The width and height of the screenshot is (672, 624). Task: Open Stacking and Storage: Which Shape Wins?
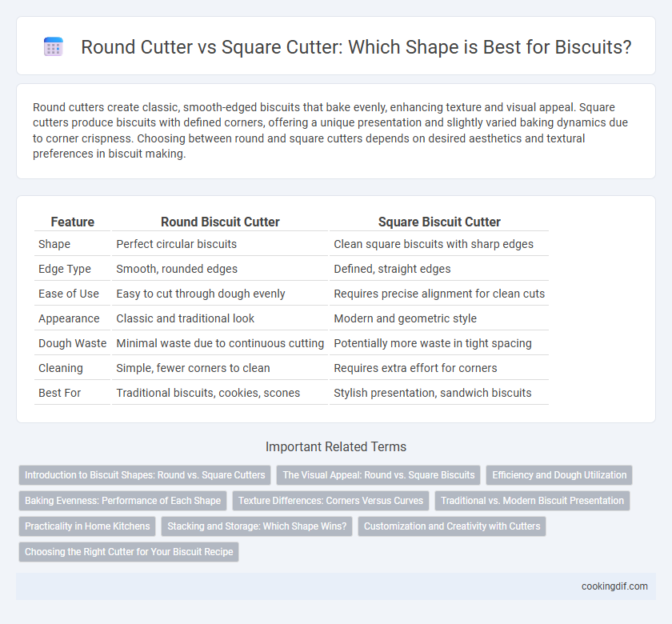click(x=257, y=526)
